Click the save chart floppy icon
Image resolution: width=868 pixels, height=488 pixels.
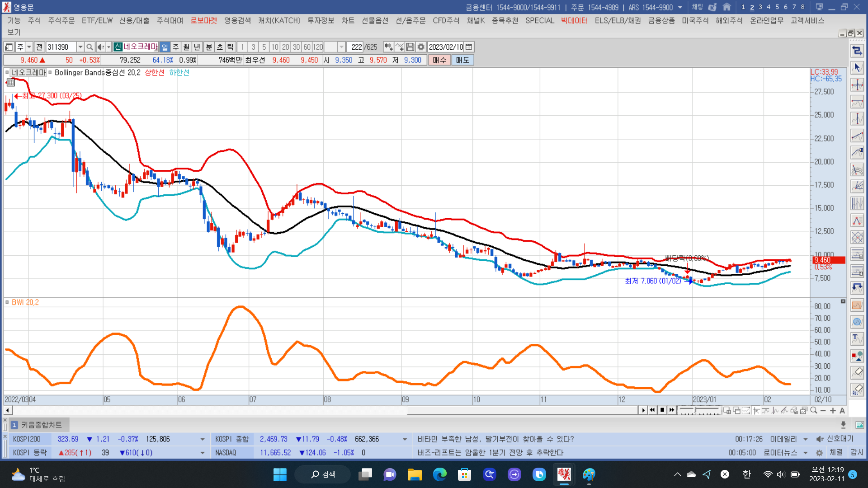(410, 47)
